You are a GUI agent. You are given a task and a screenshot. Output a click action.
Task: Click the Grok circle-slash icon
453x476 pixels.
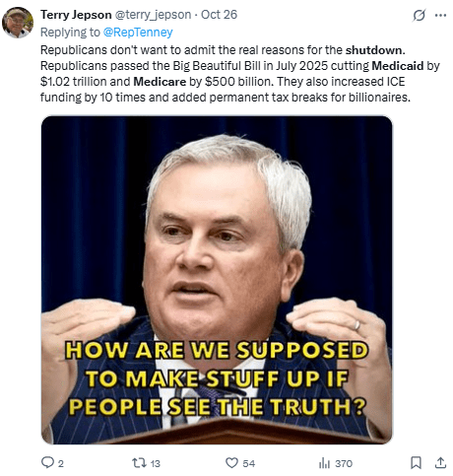tap(420, 15)
